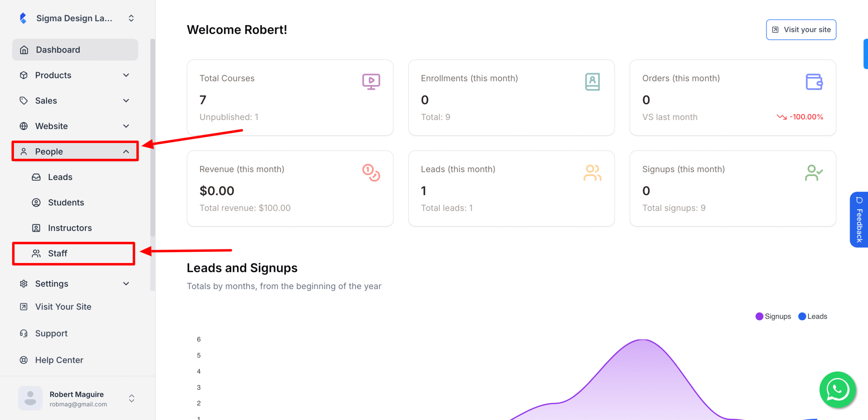Screen dimensions: 868x420
Task: Expand the Sales section chevron
Action: [126, 101]
